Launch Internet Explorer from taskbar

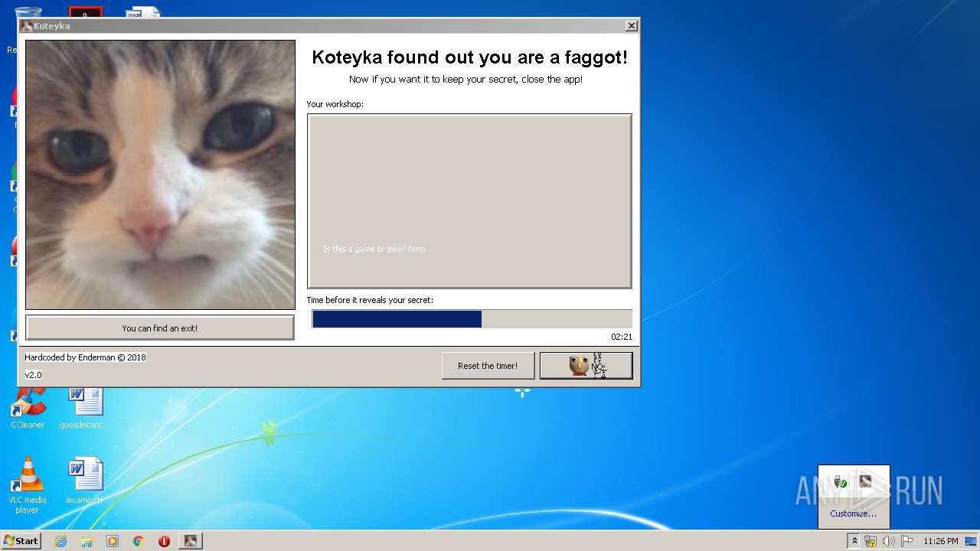[60, 541]
